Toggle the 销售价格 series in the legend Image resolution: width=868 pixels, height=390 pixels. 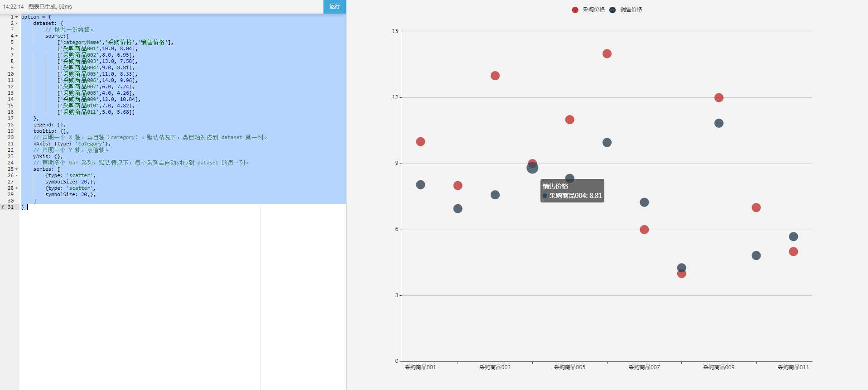pos(626,10)
